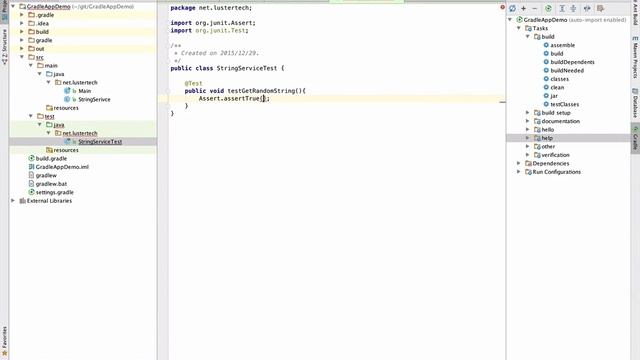640x360 pixels.
Task: Click Expand All icon in Gradle toolbar
Action: point(562,9)
